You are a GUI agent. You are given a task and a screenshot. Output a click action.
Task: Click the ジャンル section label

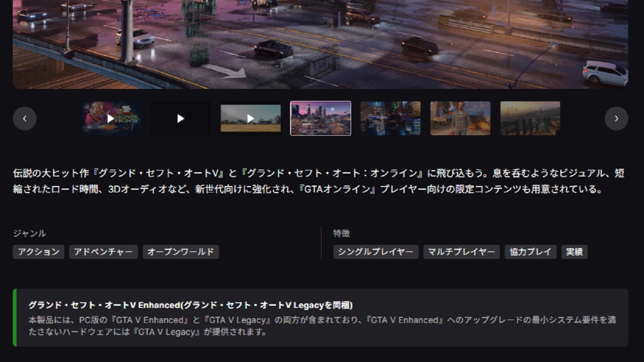coord(30,233)
